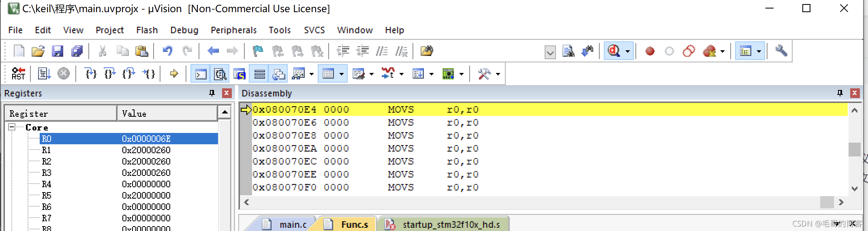The width and height of the screenshot is (868, 231).
Task: Close the Registers panel
Action: click(x=227, y=93)
